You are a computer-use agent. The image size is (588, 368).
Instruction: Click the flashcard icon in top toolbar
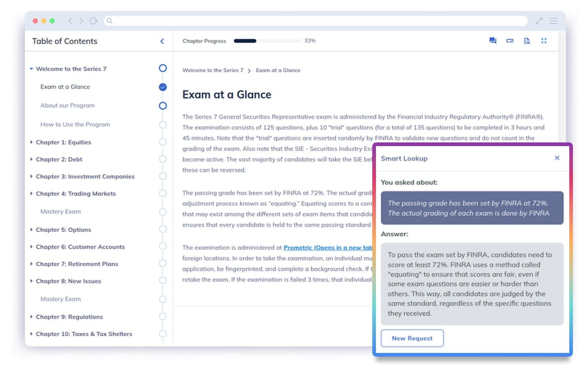510,41
